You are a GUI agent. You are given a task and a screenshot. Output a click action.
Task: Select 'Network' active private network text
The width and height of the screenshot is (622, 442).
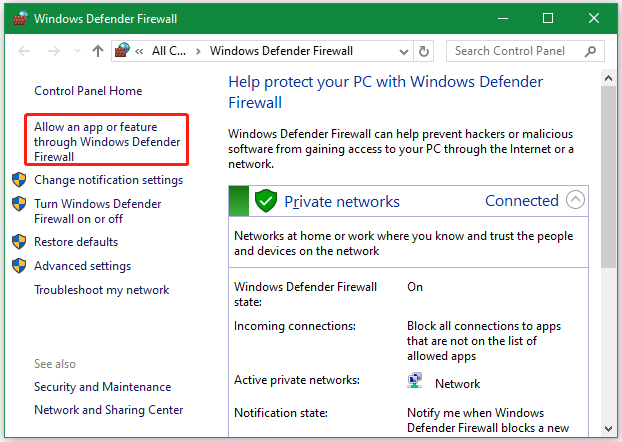pos(457,384)
